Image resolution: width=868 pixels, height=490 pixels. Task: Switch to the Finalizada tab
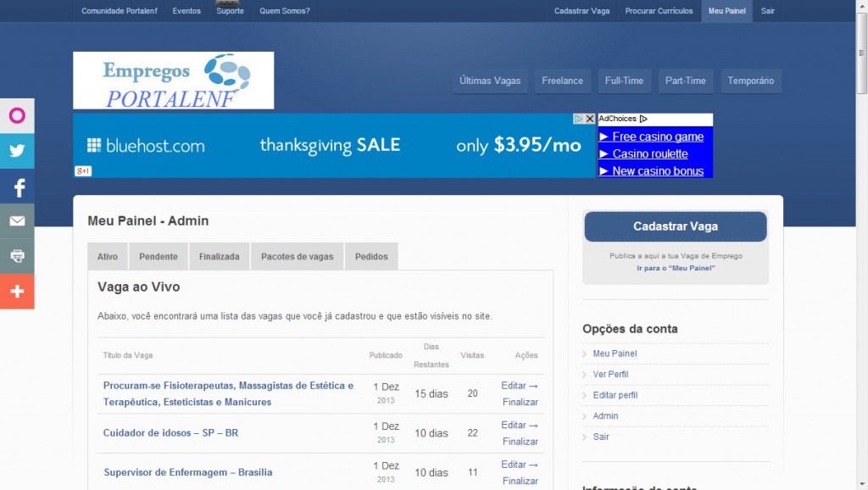(220, 256)
